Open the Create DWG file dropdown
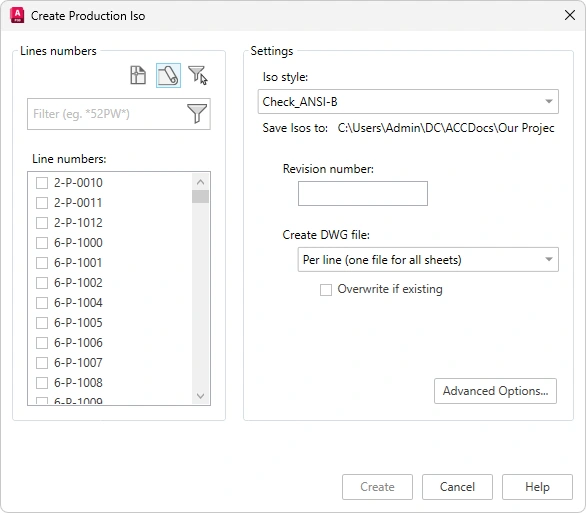Viewport: 586px width, 513px height. 428,259
